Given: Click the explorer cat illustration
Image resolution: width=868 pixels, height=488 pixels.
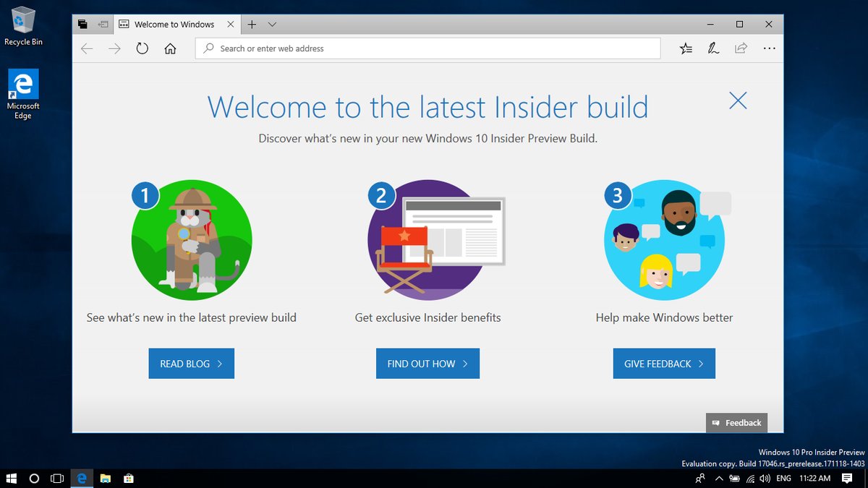Looking at the screenshot, I should click(x=192, y=239).
